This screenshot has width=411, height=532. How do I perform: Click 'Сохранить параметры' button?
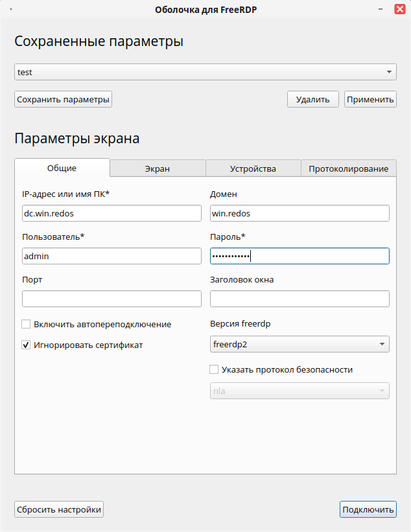coord(64,99)
